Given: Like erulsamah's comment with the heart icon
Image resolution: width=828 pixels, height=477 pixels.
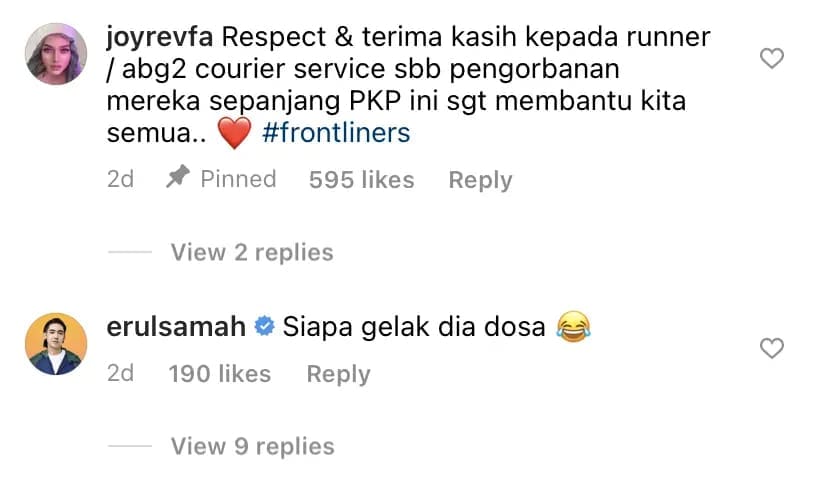Looking at the screenshot, I should coord(771,348).
